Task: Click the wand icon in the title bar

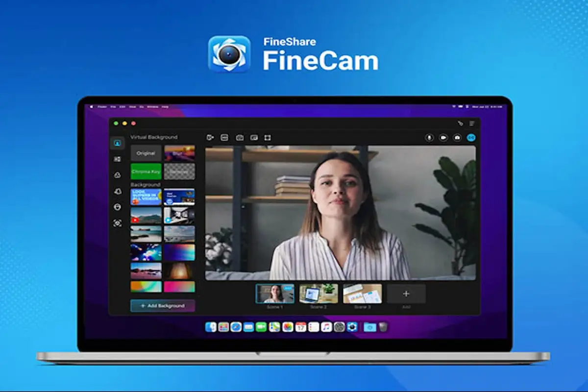Action: coord(460,123)
